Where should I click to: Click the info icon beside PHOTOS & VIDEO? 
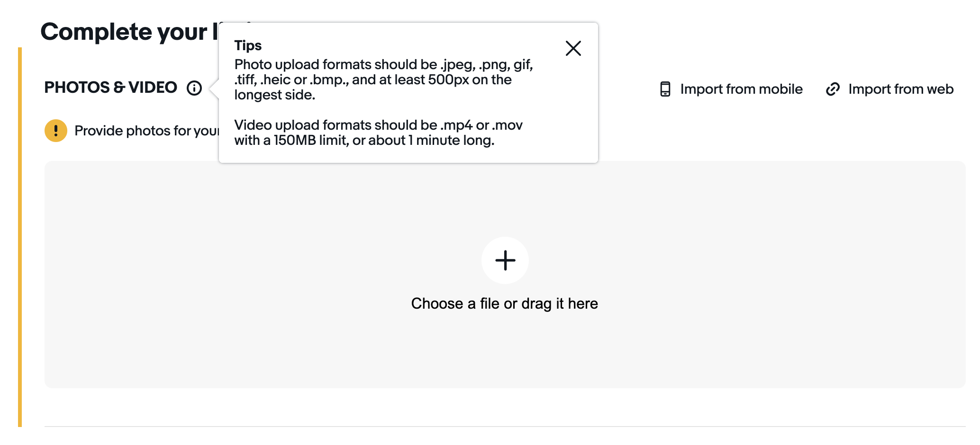coord(194,88)
